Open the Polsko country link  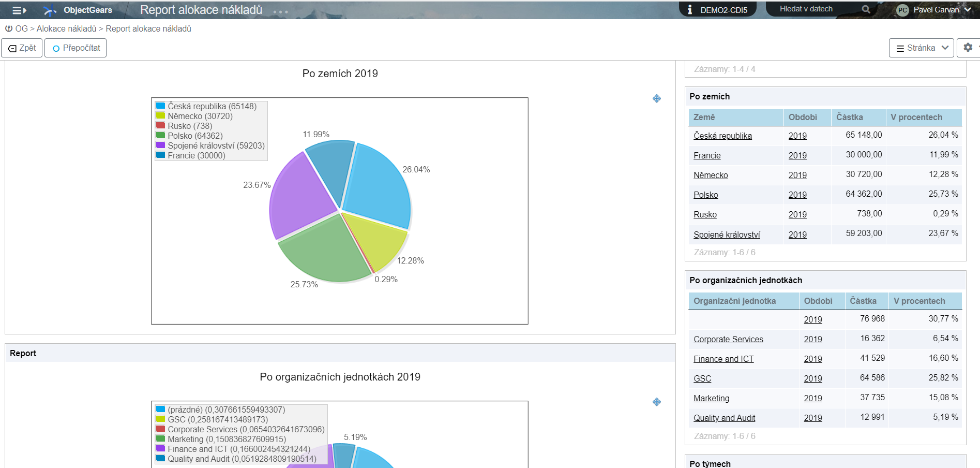coord(705,195)
